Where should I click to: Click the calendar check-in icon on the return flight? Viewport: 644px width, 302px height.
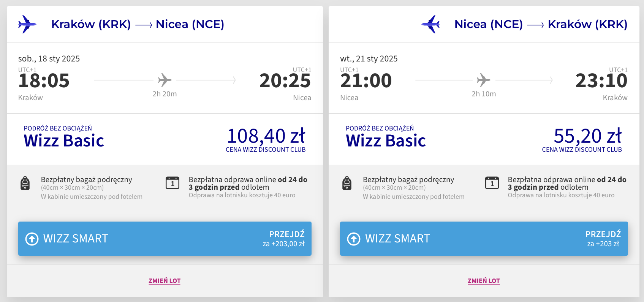[x=492, y=183]
